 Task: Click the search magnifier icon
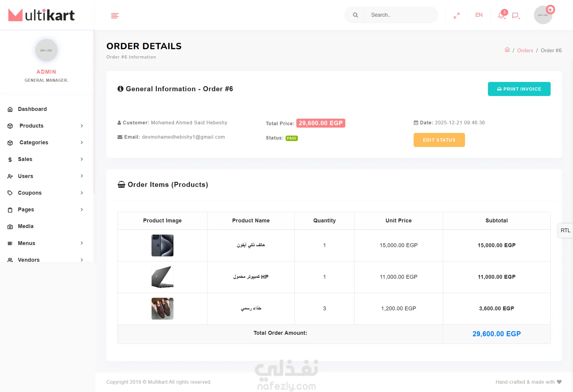355,15
